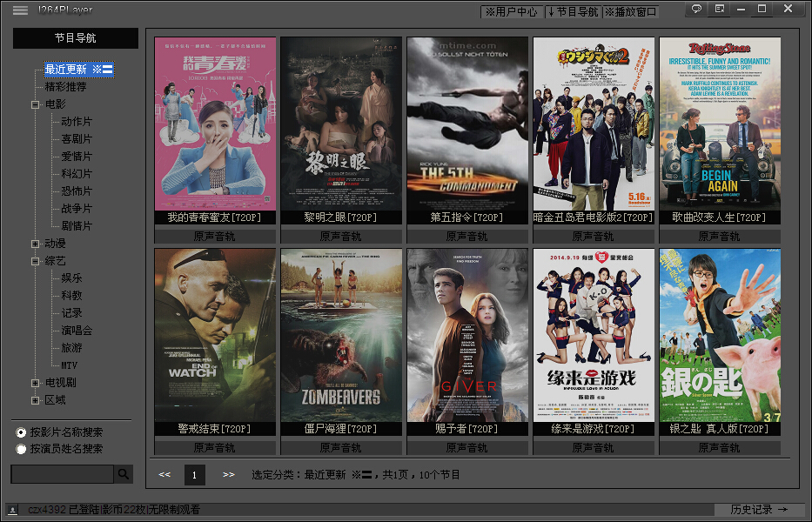The width and height of the screenshot is (812, 522).
Task: Go to next page with >> arrow
Action: pyautogui.click(x=228, y=475)
